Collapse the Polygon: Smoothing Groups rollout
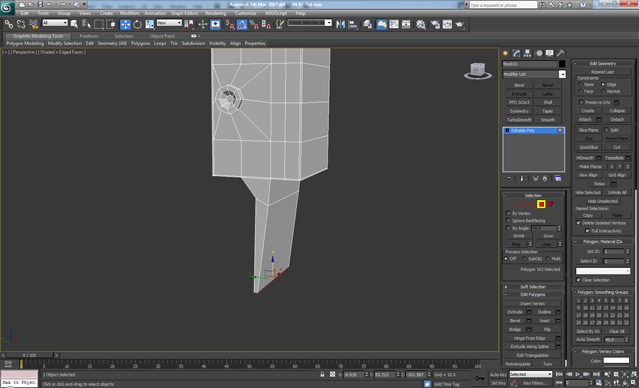Screen dimensions: 639x388 pos(603,292)
